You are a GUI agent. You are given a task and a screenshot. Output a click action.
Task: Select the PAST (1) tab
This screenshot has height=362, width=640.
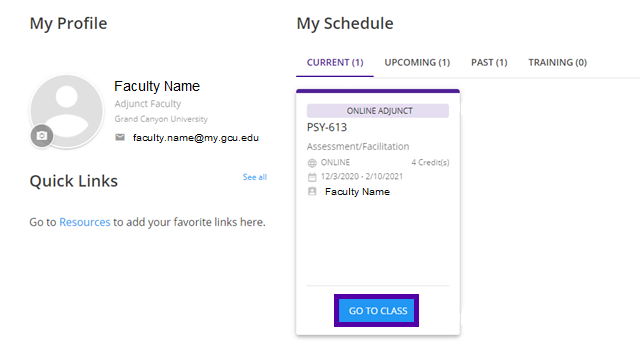[489, 62]
